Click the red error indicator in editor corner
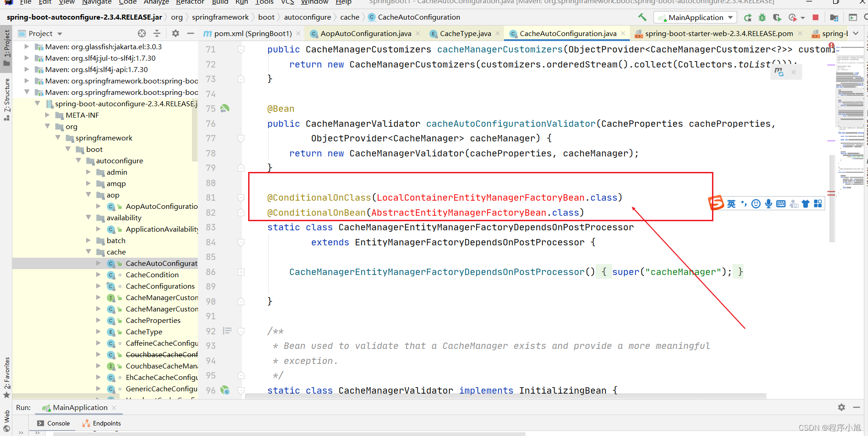The height and width of the screenshot is (436, 868). click(832, 46)
